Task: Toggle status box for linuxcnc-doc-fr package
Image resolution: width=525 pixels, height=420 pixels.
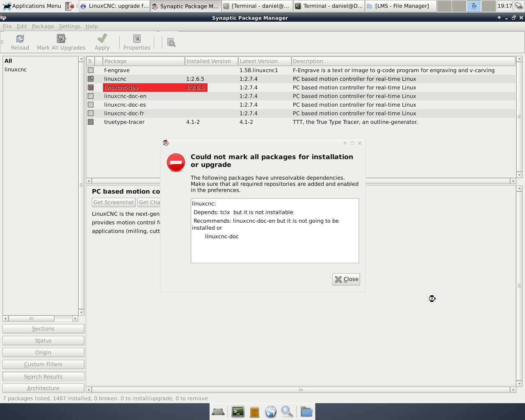Action: click(x=91, y=113)
